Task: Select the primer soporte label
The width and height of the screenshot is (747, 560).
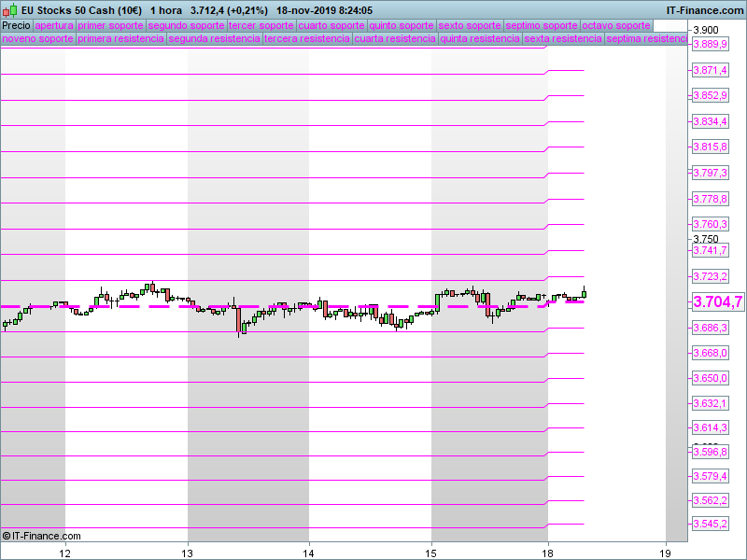Action: point(110,25)
